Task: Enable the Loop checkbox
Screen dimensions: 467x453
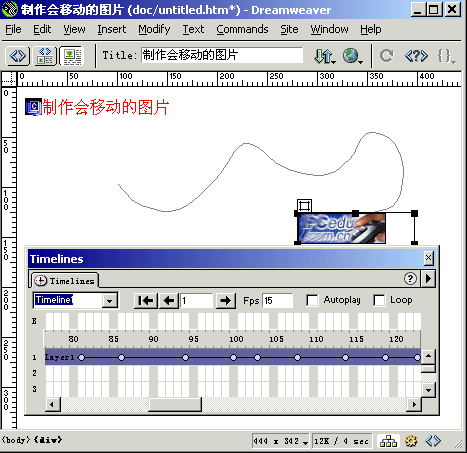Action: [379, 300]
